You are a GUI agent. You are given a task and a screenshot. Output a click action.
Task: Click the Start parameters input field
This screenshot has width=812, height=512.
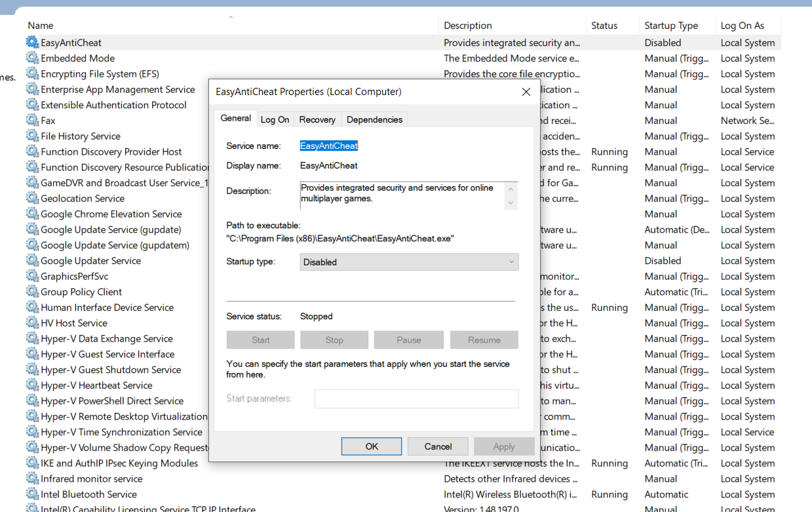click(x=416, y=399)
